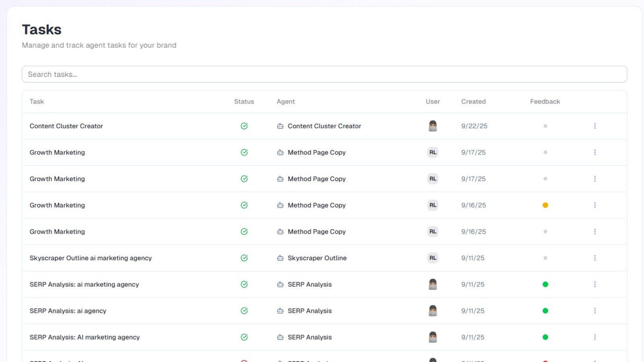Expand row options for SERP Analysis: ai agency

(595, 311)
